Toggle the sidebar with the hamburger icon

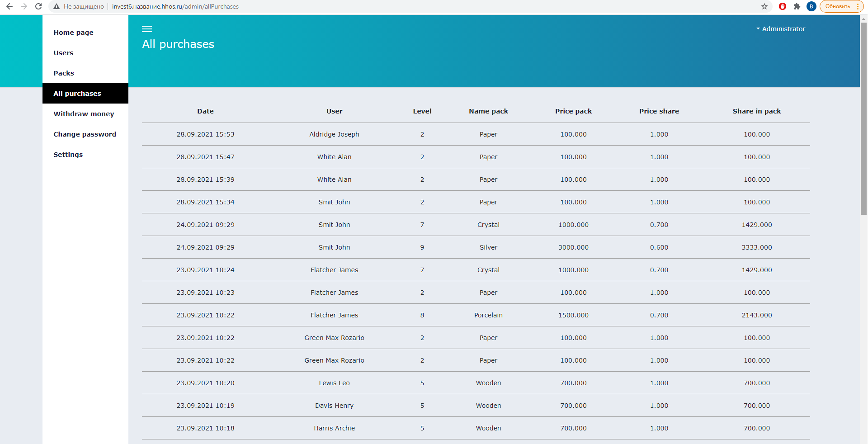click(x=147, y=29)
